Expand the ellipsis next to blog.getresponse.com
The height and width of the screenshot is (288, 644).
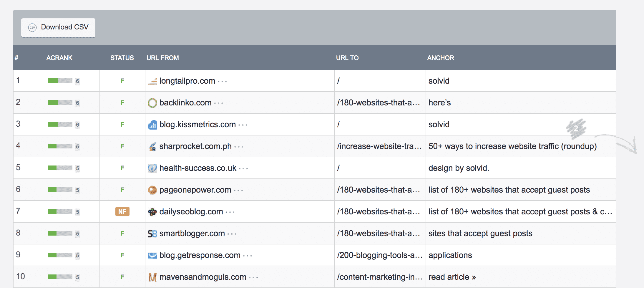pos(248,256)
